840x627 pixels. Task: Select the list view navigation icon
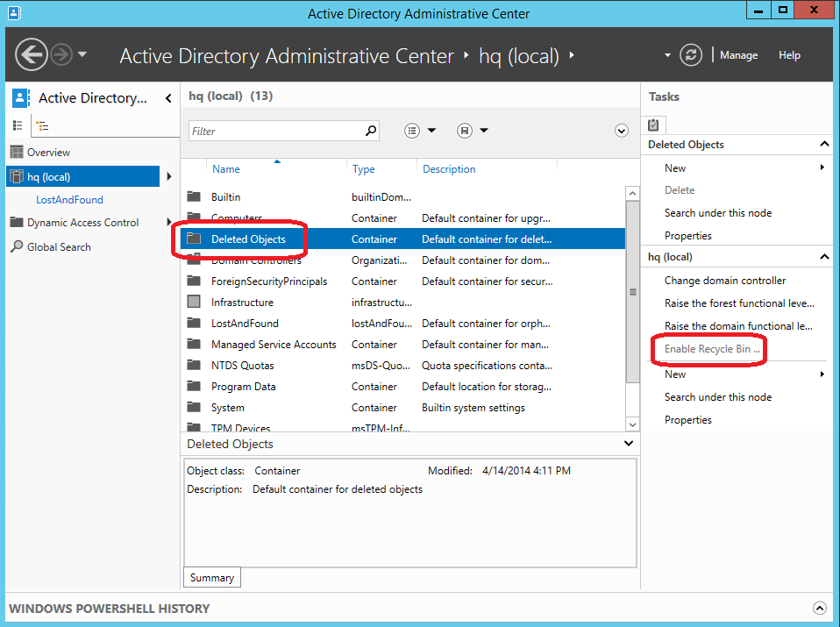[x=18, y=125]
